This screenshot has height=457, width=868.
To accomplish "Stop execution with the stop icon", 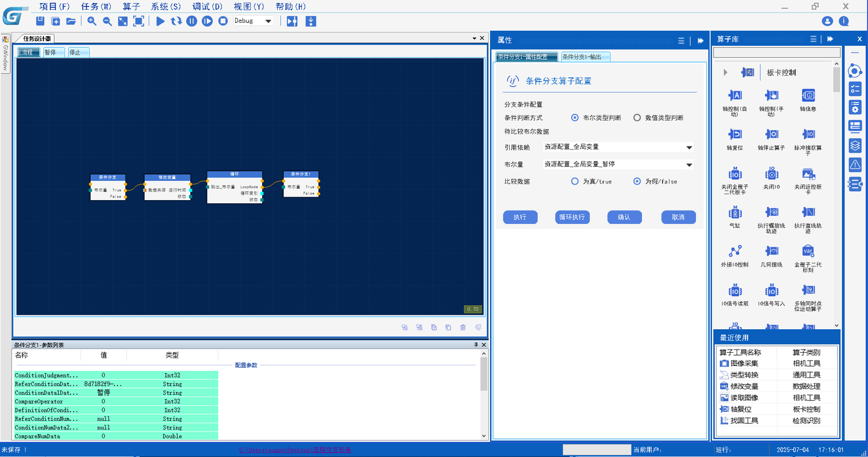I will tap(223, 21).
